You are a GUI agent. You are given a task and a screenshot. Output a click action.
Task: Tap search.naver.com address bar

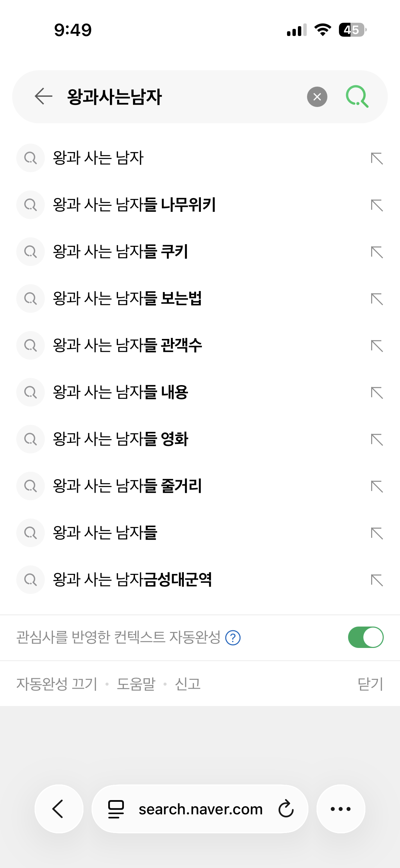click(201, 809)
